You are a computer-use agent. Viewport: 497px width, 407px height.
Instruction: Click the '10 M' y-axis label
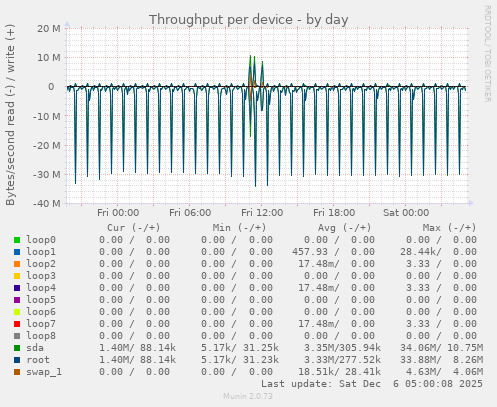point(49,58)
